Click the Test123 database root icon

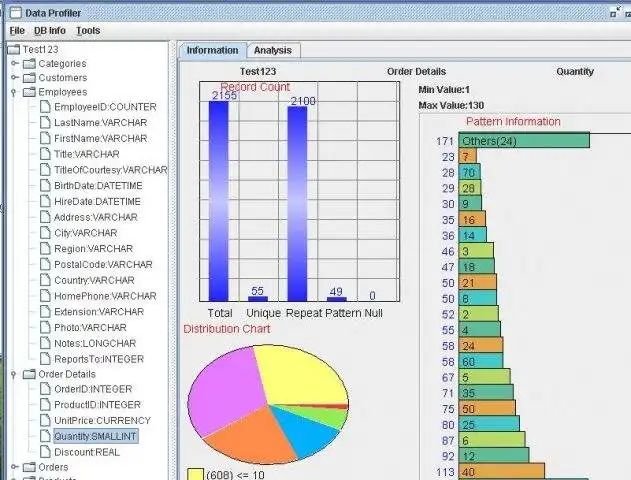[x=14, y=49]
